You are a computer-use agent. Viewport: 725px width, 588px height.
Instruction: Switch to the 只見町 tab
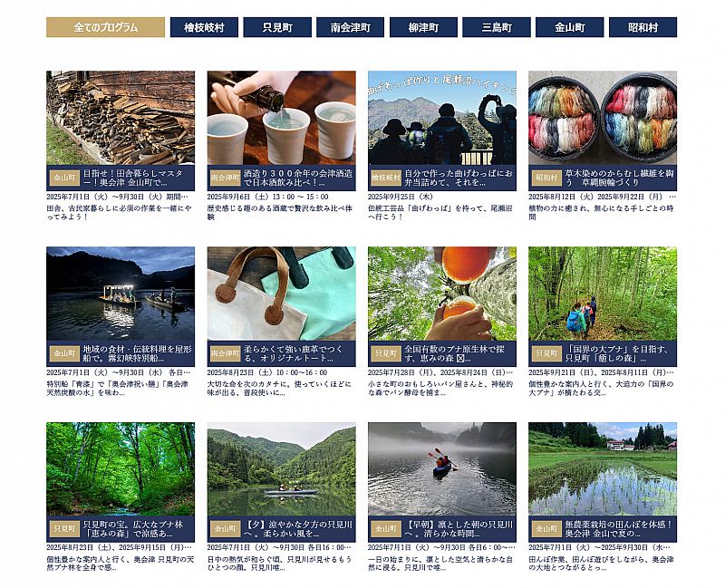tap(277, 27)
